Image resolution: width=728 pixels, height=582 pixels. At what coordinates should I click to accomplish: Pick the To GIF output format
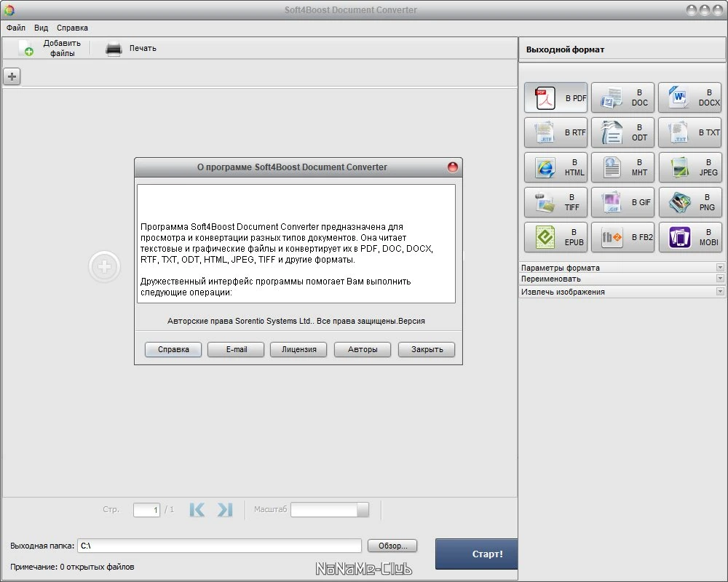[622, 202]
